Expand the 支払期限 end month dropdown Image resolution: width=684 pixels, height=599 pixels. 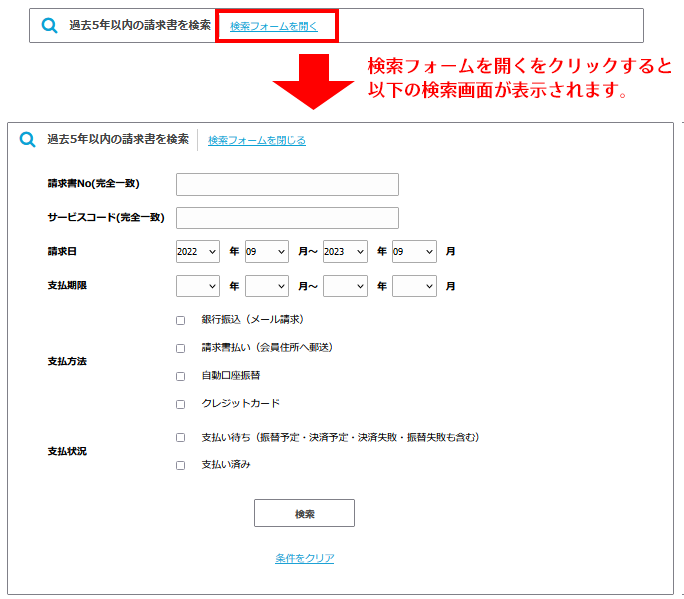pos(414,286)
